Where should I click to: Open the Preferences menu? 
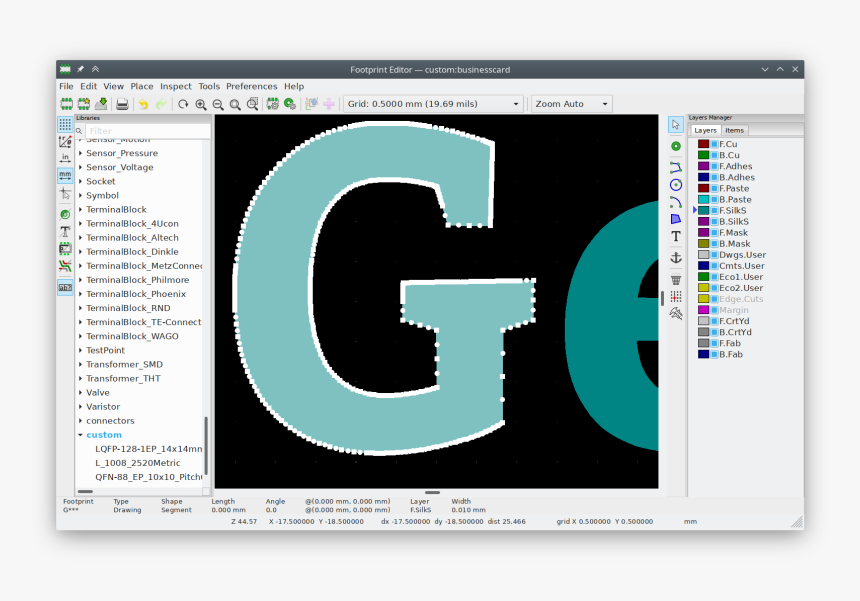tap(252, 86)
